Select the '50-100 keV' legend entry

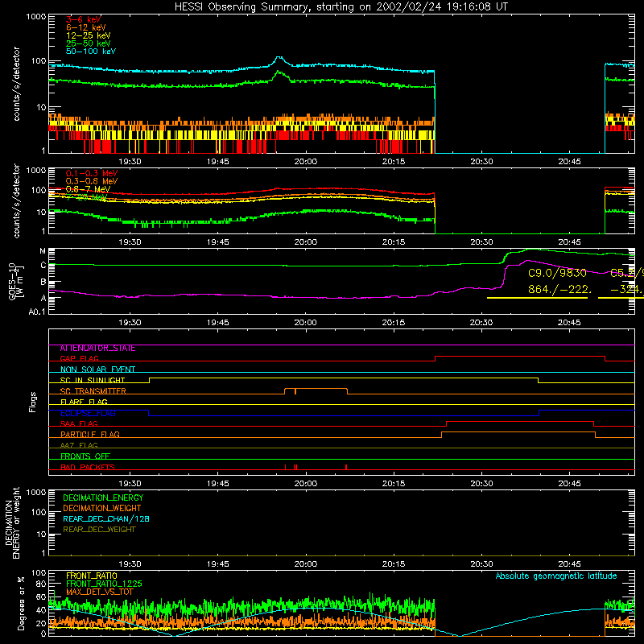coord(91,52)
